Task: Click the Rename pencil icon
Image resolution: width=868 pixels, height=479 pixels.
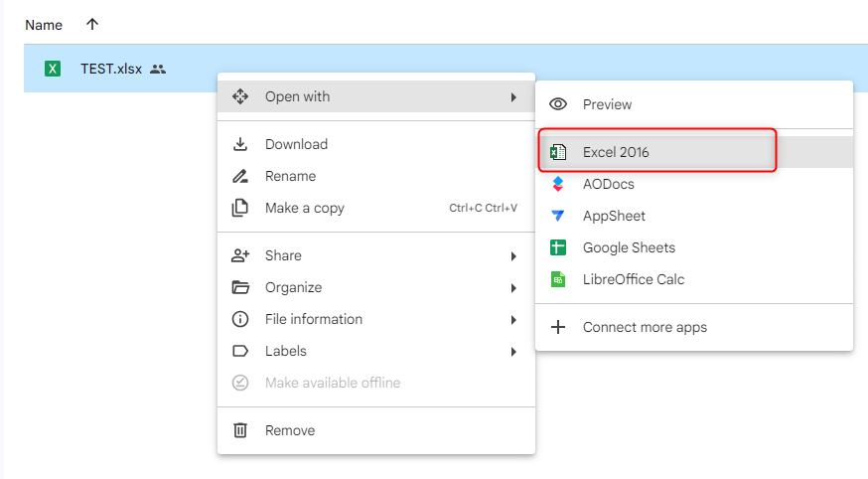Action: [240, 176]
